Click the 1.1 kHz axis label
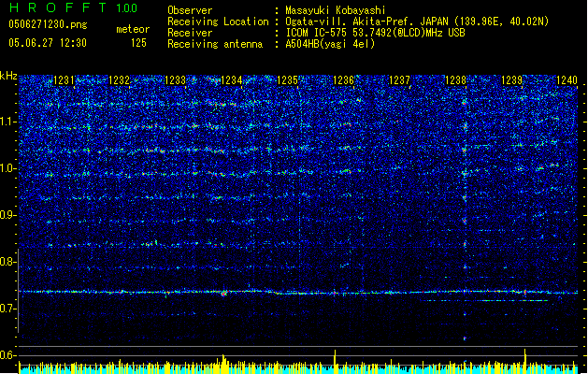 click(7, 122)
